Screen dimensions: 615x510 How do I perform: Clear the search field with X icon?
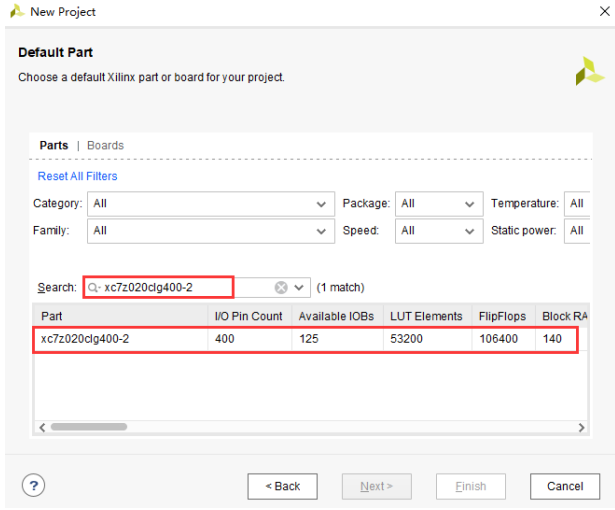[x=281, y=287]
